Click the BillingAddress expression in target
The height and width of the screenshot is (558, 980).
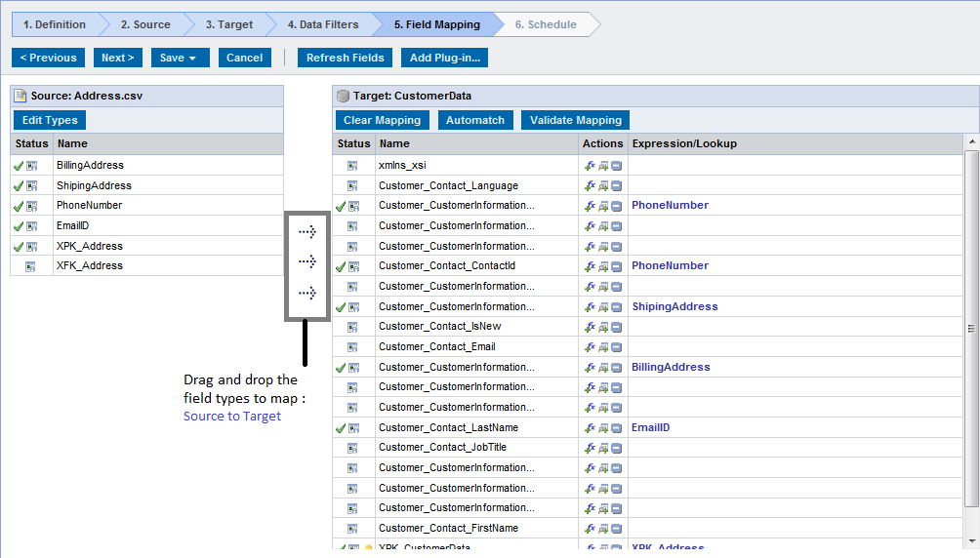click(x=671, y=367)
